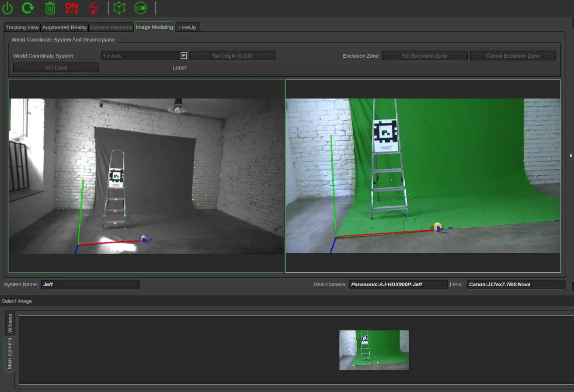Click the trash can icon
574x392 pixels.
[x=50, y=7]
